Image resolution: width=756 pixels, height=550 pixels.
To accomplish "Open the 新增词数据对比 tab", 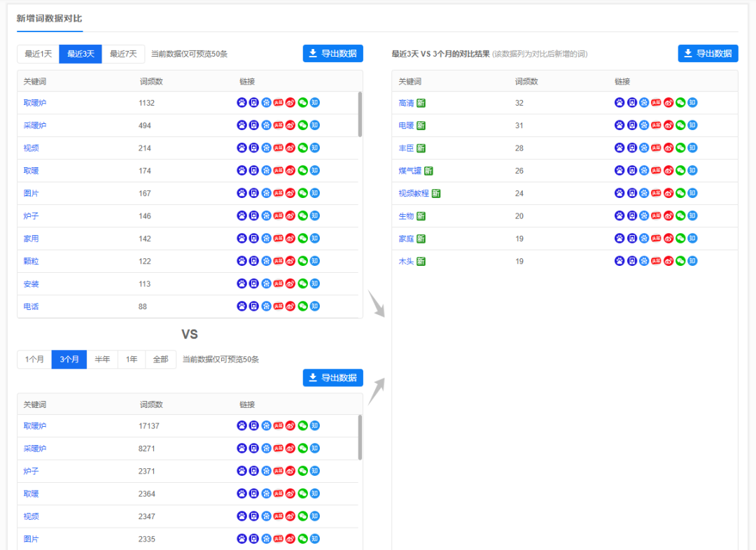I will pos(49,19).
